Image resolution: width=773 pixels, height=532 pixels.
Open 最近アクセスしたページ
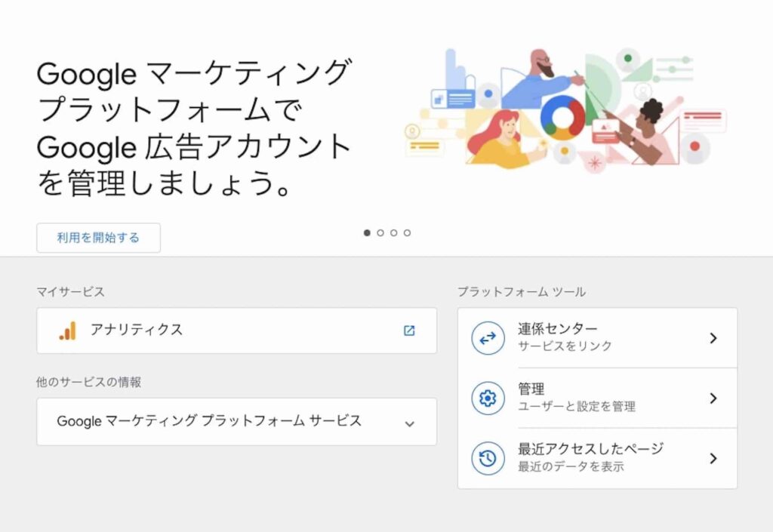pyautogui.click(x=598, y=458)
